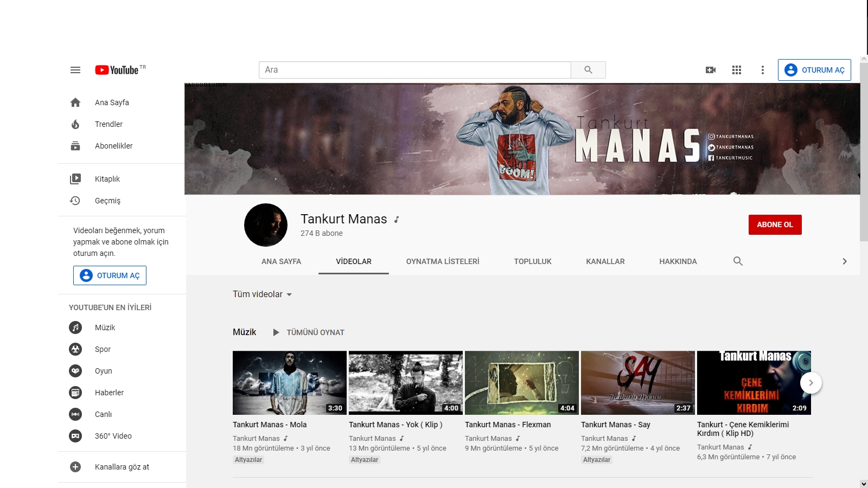Click the Abonelikler subscriptions icon
The width and height of the screenshot is (868, 488).
(75, 146)
